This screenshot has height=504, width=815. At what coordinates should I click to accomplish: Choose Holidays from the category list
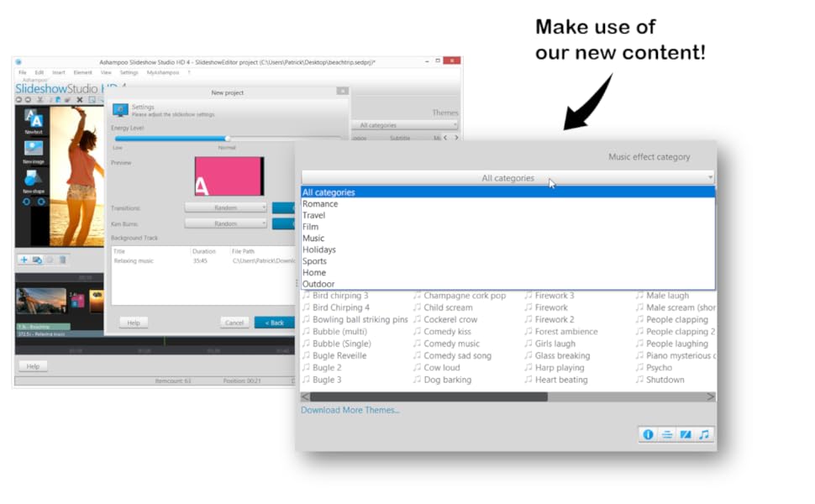click(x=507, y=249)
